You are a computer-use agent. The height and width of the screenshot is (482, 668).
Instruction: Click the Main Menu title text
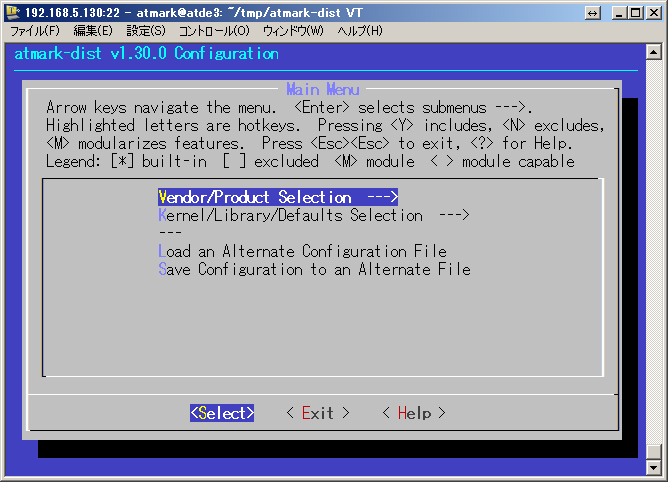[x=323, y=89]
